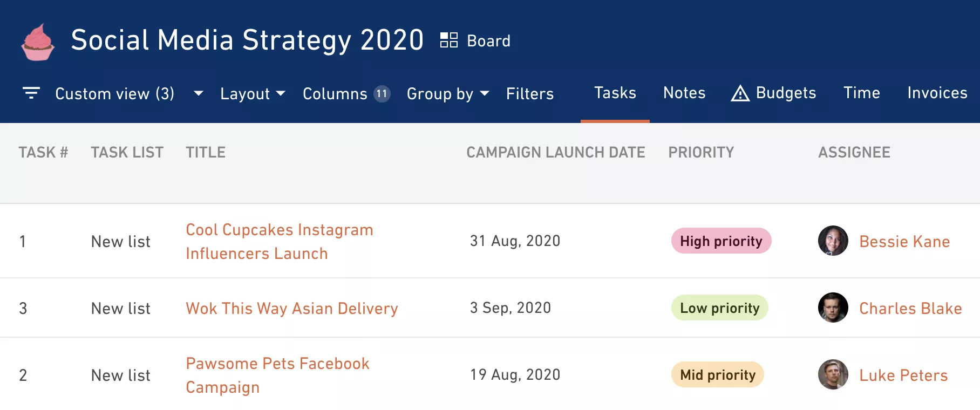Image resolution: width=980 pixels, height=410 pixels.
Task: Click the Low priority green badge
Action: point(719,307)
